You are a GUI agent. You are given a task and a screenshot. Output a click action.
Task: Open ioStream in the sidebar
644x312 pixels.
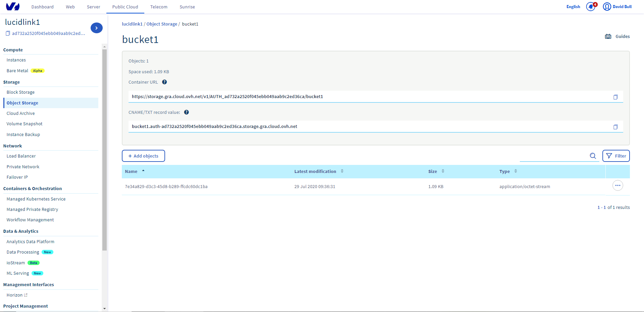[x=16, y=263]
